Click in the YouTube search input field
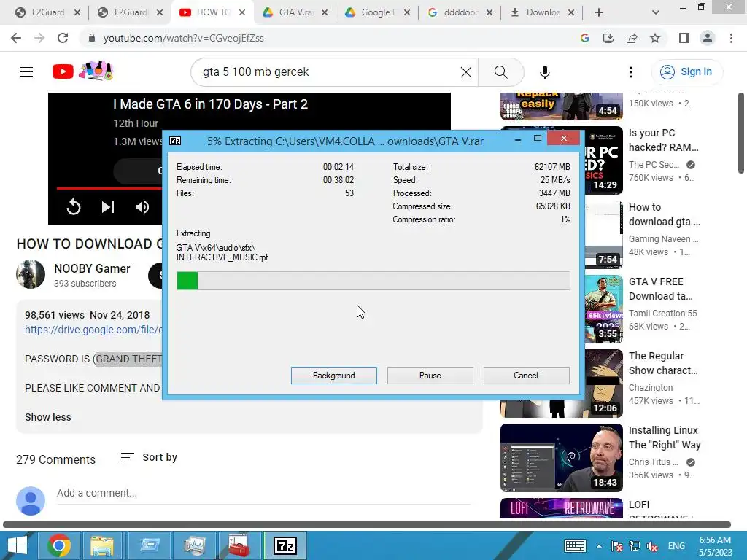 coord(329,72)
